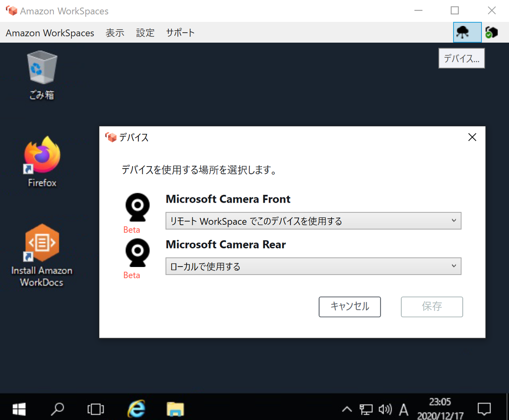Expand hidden icons with the taskbar chevron
The image size is (509, 420).
tap(347, 409)
